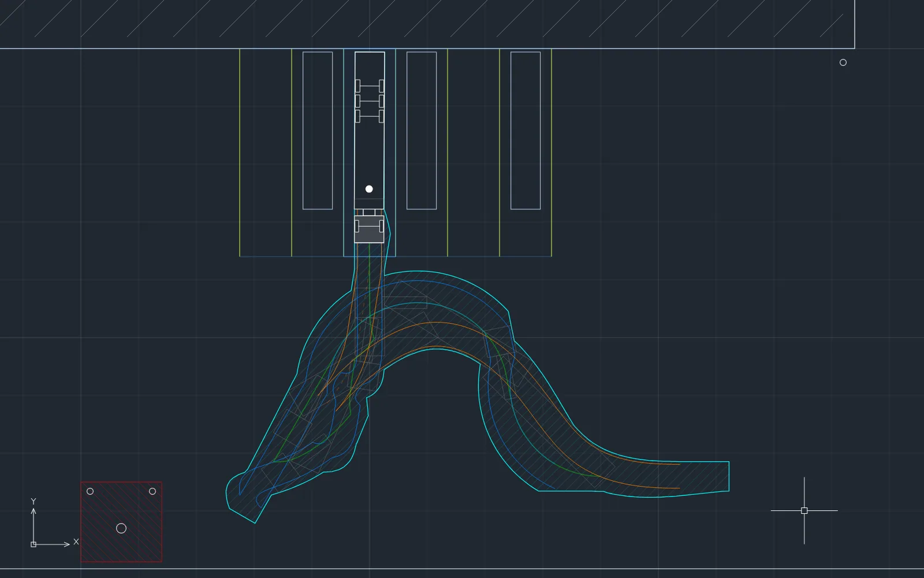Image resolution: width=924 pixels, height=578 pixels.
Task: Pick the upper-left small circle in red square
Action: [90, 491]
